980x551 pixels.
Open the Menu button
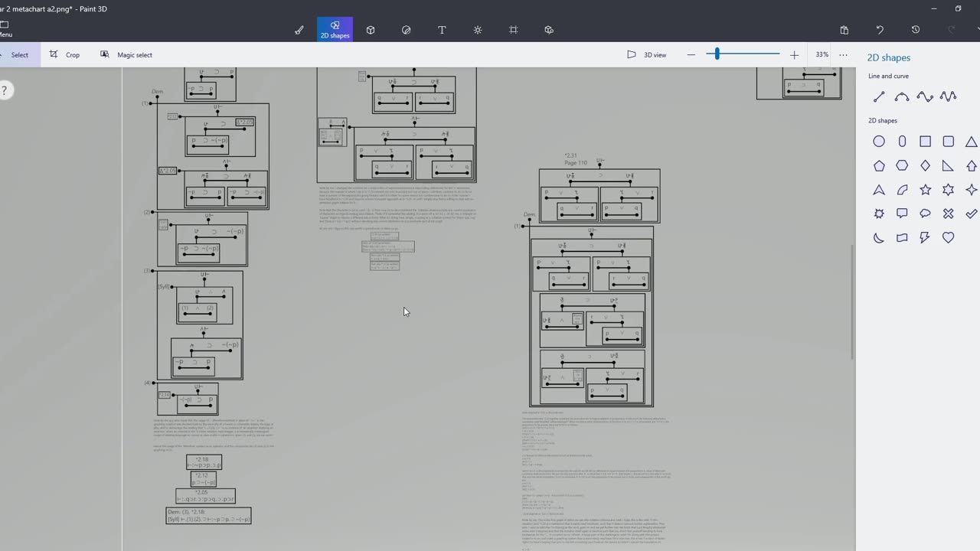(x=5, y=29)
